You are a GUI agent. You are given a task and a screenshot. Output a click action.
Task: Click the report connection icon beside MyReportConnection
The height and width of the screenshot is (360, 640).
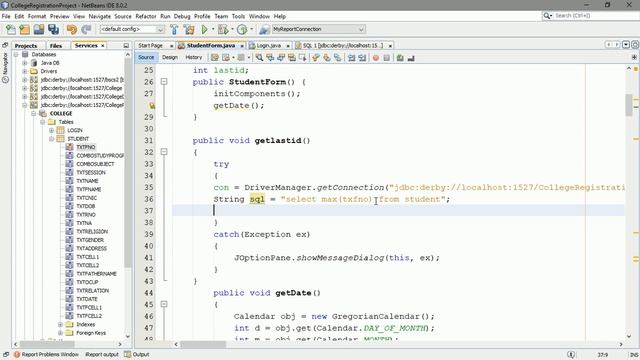264,29
